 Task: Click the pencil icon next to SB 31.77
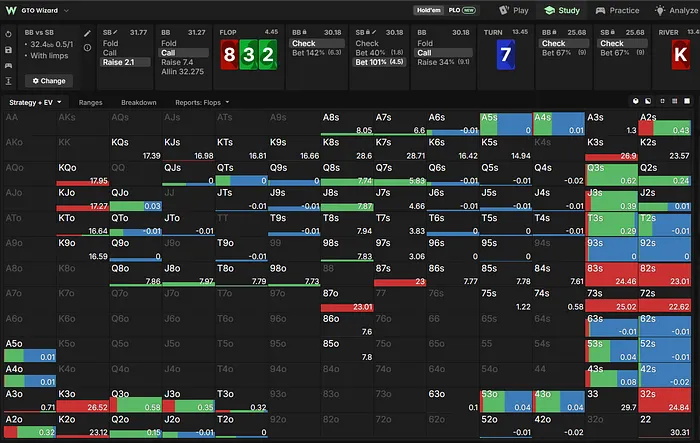click(x=115, y=32)
